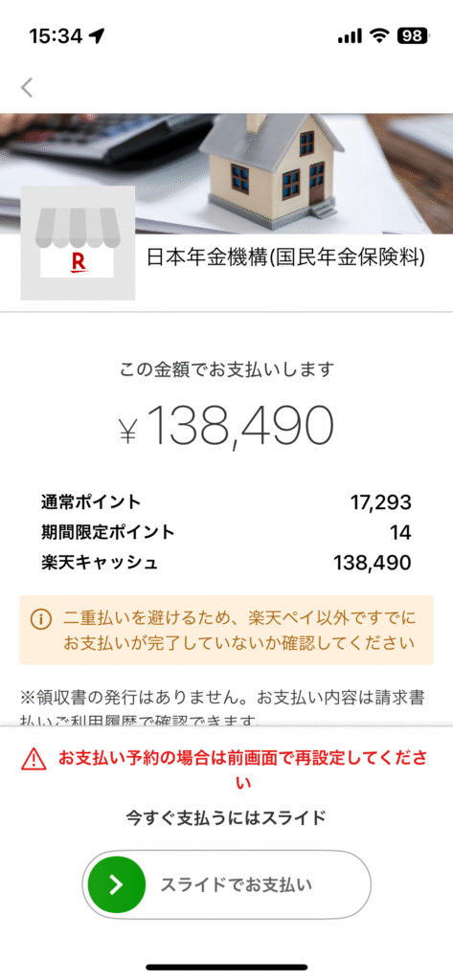
Task: Click the battery indicator showing 98
Action: (413, 35)
